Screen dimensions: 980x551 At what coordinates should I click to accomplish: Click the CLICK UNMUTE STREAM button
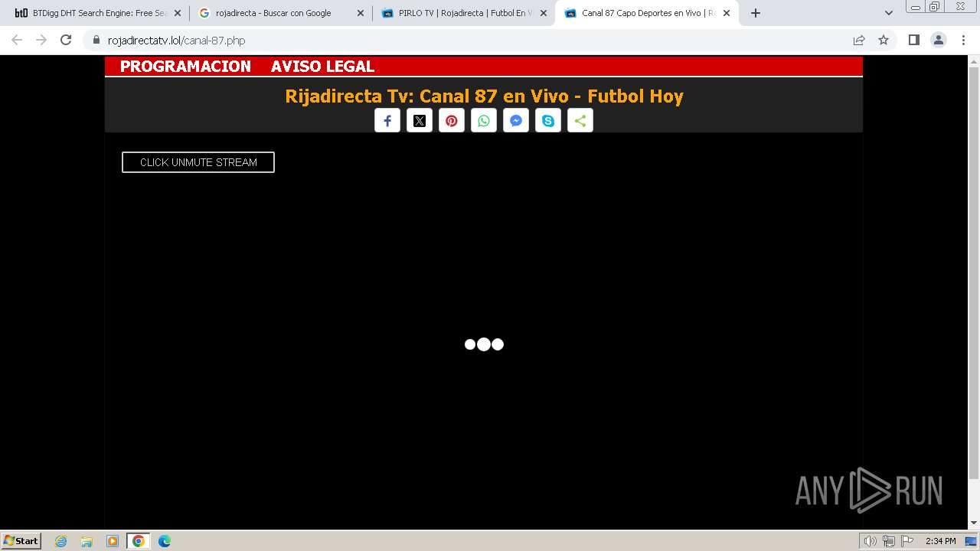(x=198, y=162)
